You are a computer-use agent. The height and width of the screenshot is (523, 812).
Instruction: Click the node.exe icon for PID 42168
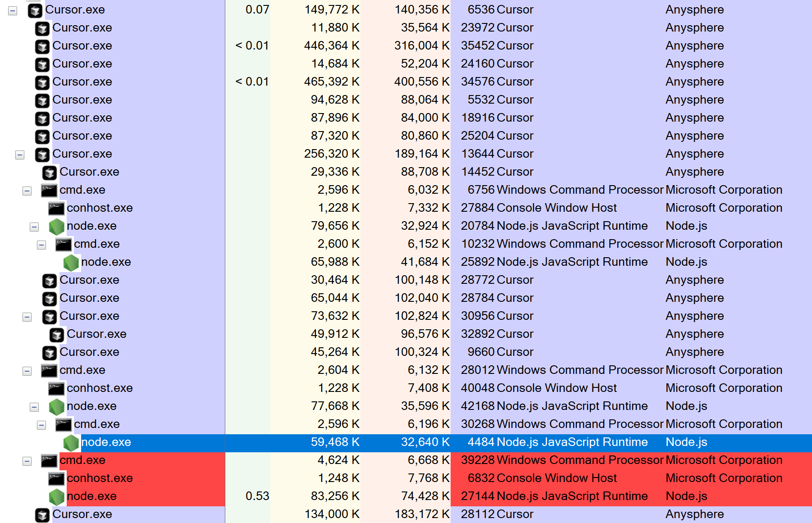[57, 406]
